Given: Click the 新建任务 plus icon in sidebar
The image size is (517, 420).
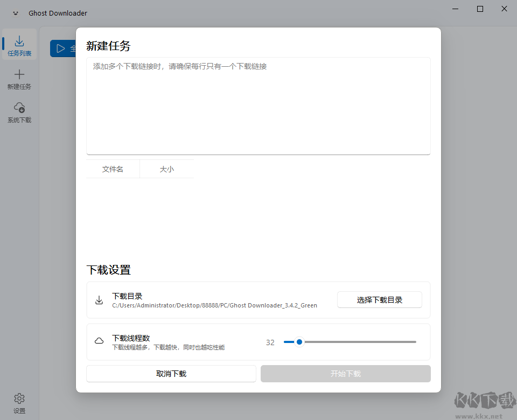Looking at the screenshot, I should [19, 74].
